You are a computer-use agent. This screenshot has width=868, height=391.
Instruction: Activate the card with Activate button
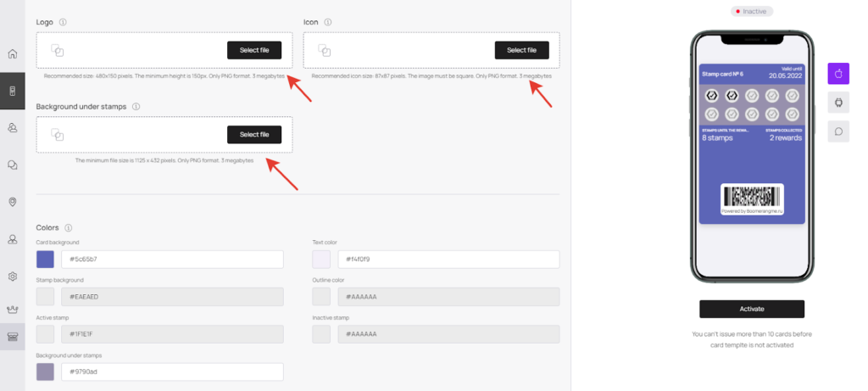pyautogui.click(x=751, y=309)
